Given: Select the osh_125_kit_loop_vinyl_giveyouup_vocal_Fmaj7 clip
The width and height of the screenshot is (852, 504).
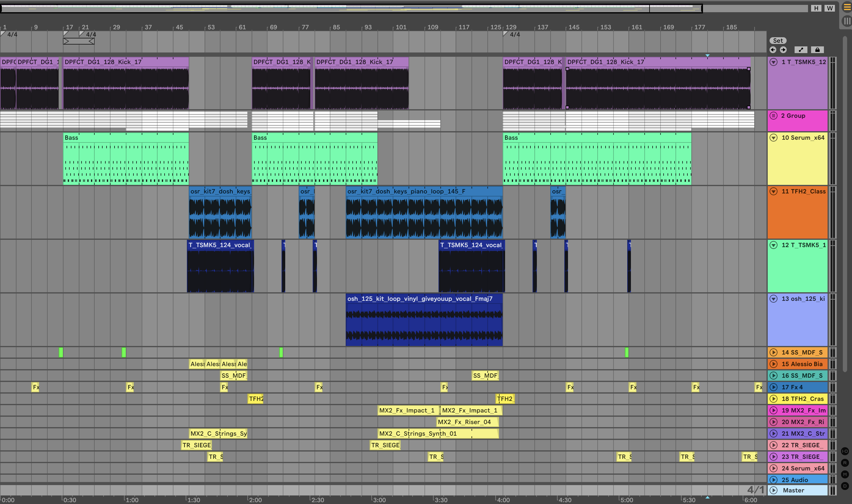Looking at the screenshot, I should (x=424, y=320).
